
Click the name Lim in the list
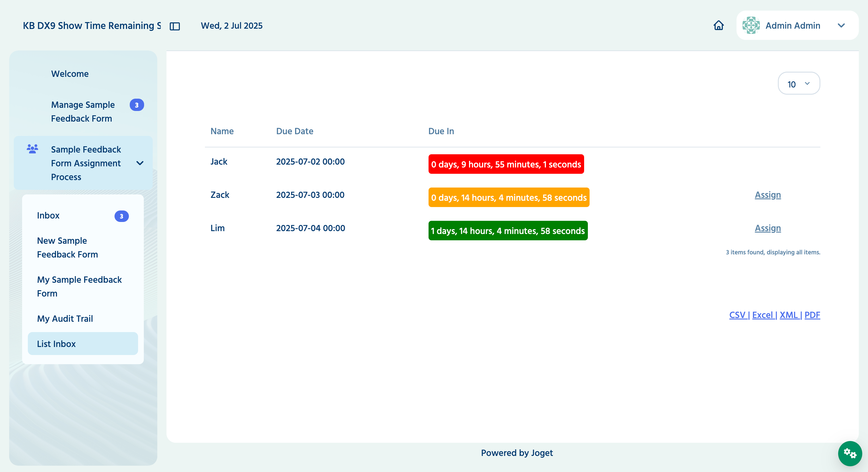[217, 228]
